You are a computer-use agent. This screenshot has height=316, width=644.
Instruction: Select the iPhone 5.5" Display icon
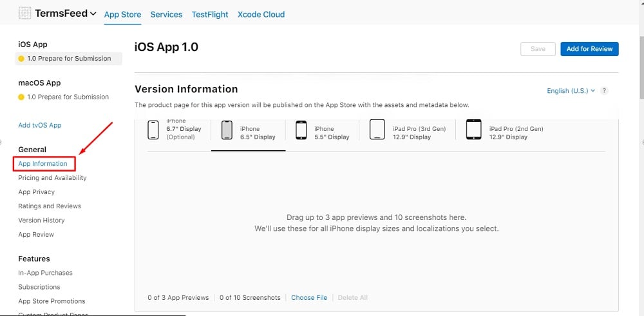click(x=301, y=130)
